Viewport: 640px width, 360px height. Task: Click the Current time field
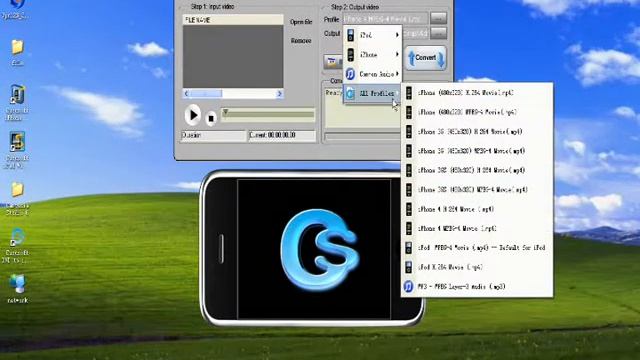pyautogui.click(x=282, y=136)
